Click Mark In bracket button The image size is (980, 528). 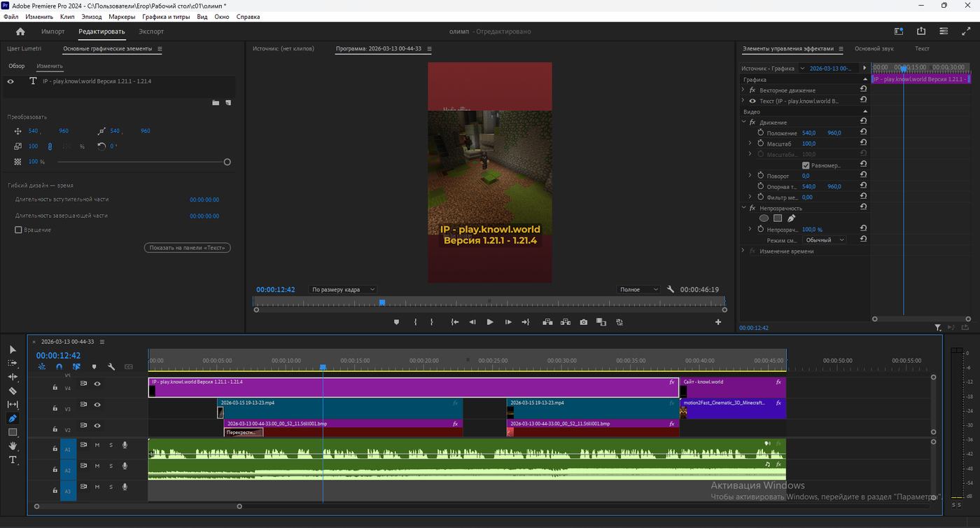[x=415, y=322]
